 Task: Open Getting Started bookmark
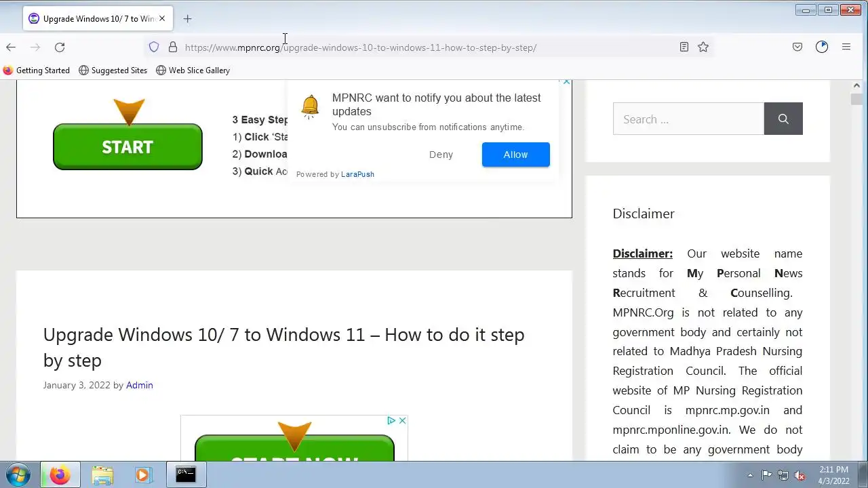pyautogui.click(x=37, y=70)
